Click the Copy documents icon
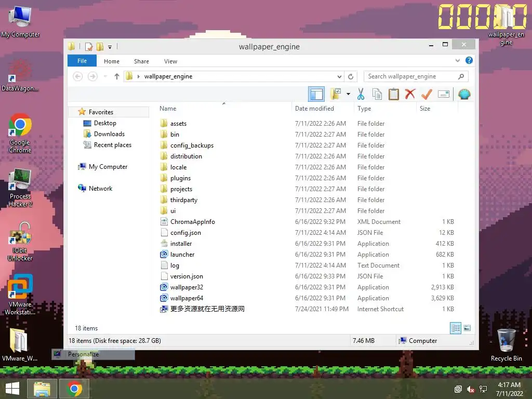Viewport: 532px width, 399px height. click(x=377, y=94)
